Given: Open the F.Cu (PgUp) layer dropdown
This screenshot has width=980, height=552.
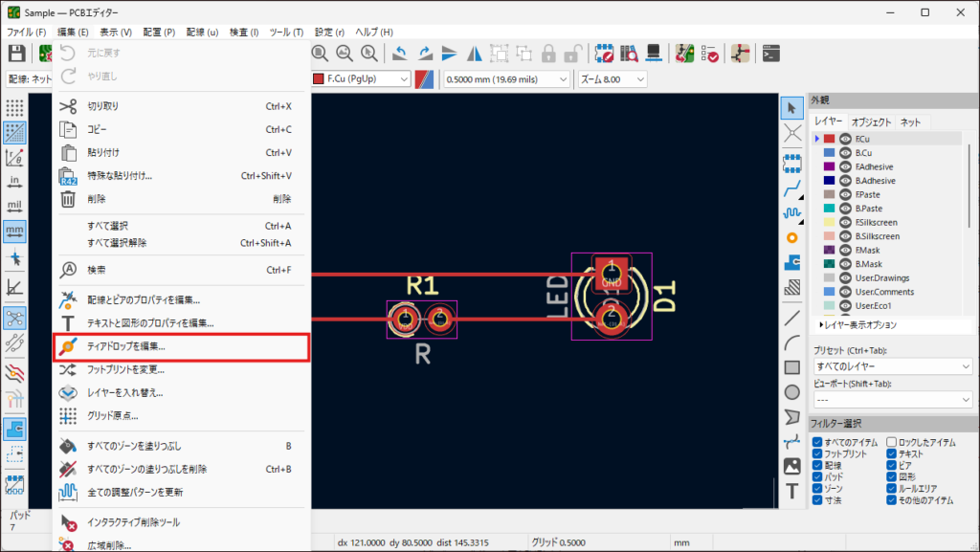Looking at the screenshot, I should pos(363,78).
